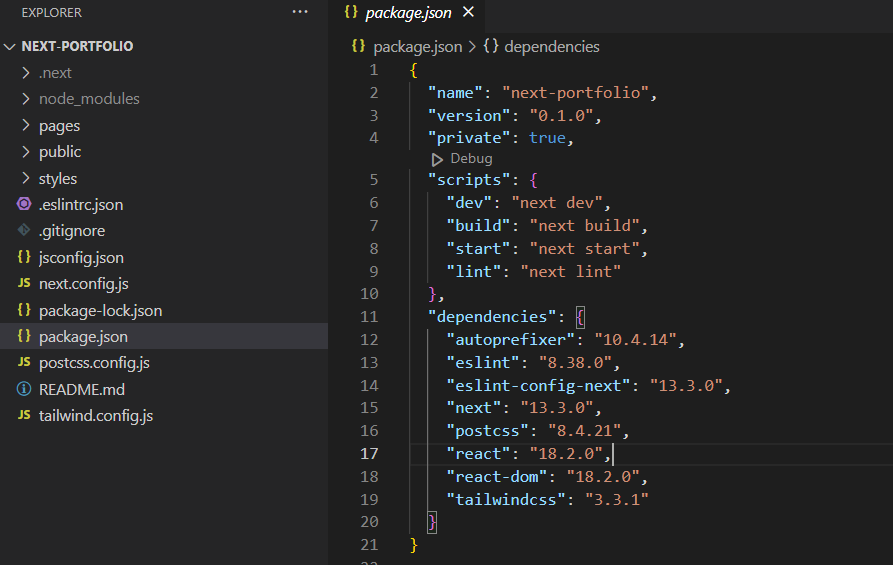The height and width of the screenshot is (565, 893).
Task: Open README.md file
Action: (82, 390)
